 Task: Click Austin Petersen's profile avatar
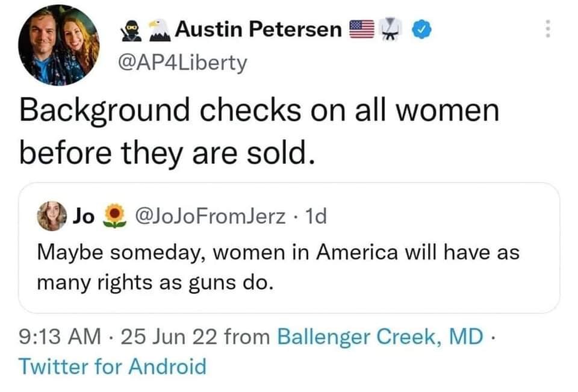tap(58, 46)
